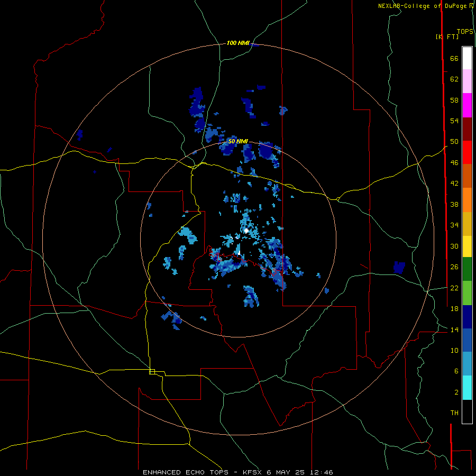Screen dimensions: 476x476
Task: Click the '54' legend value
Action: point(454,121)
